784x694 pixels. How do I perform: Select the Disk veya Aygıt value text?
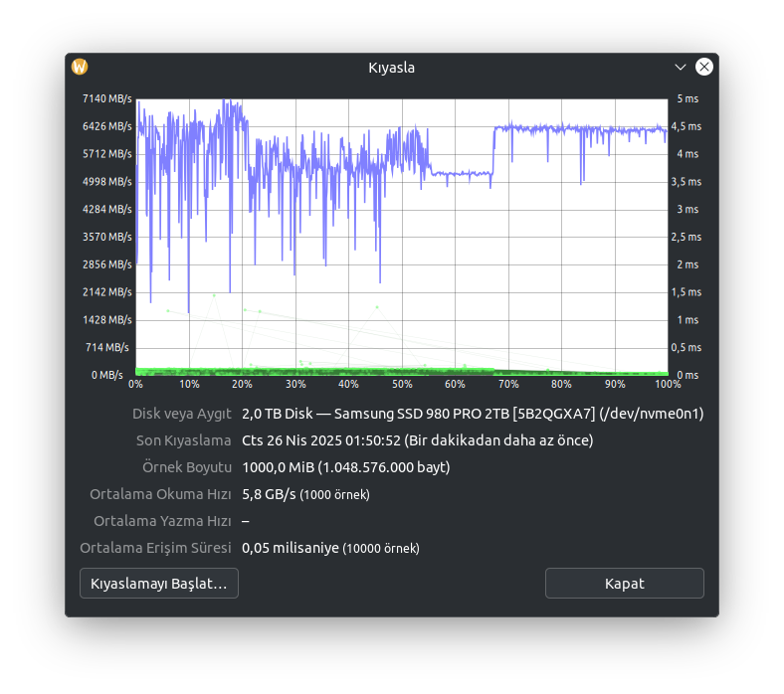(473, 414)
